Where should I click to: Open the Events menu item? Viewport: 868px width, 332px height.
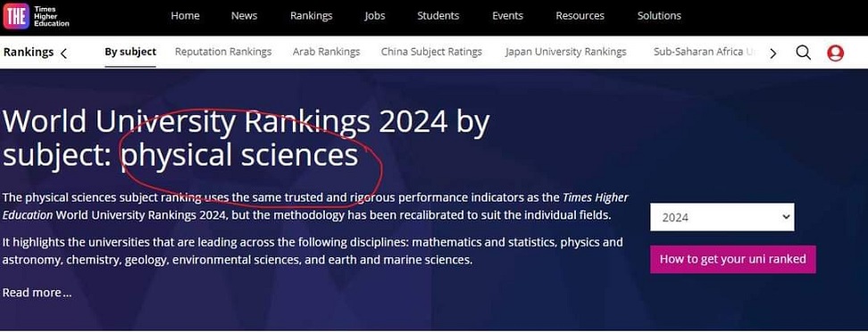pyautogui.click(x=507, y=15)
